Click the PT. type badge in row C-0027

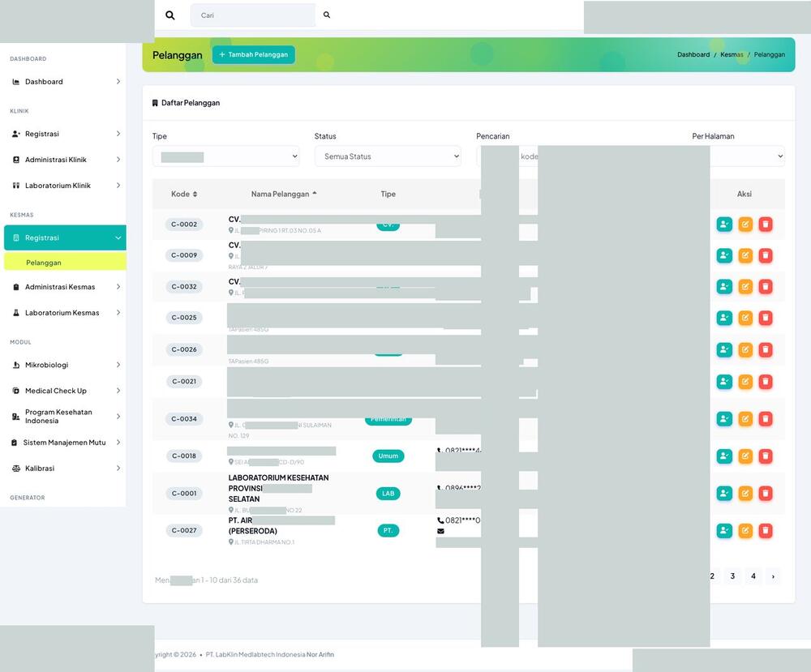[388, 530]
